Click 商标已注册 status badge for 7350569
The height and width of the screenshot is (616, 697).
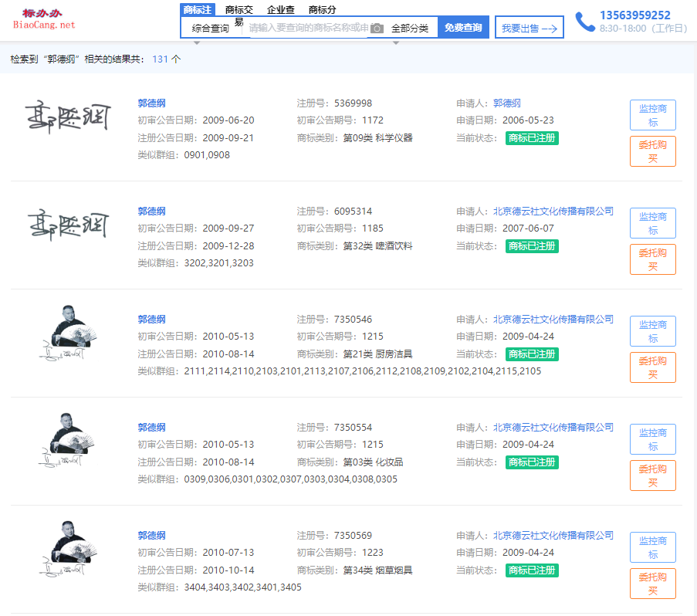532,570
